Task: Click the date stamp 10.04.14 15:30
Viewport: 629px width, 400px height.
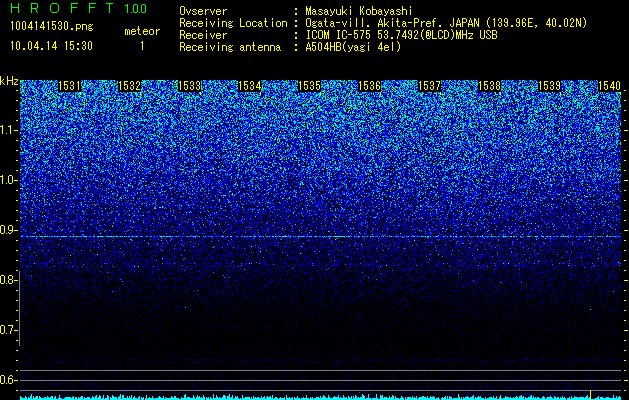Action: [52, 46]
